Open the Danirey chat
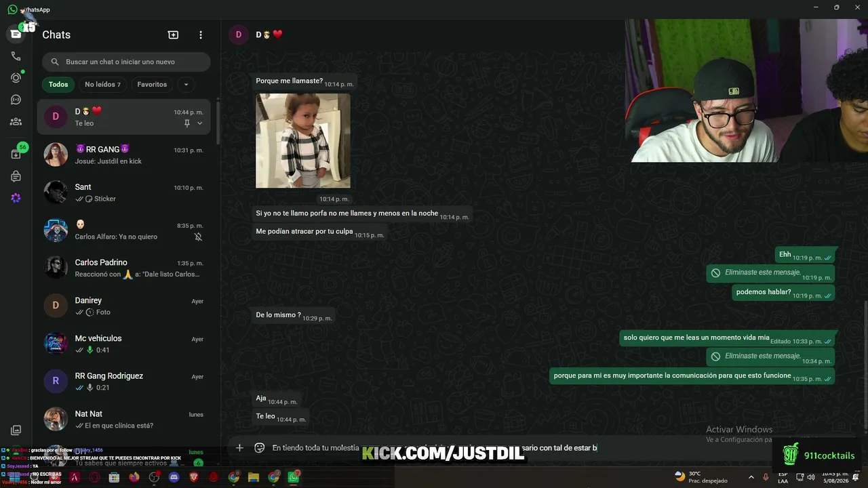 tap(123, 306)
